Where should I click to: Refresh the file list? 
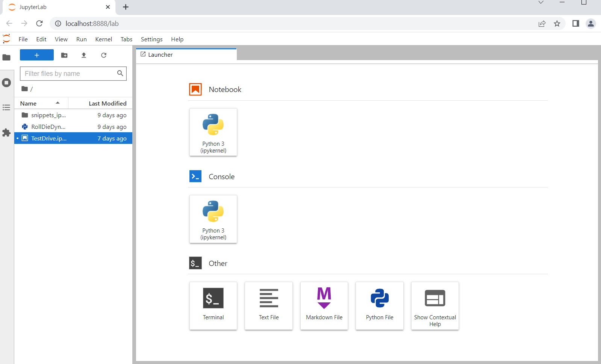tap(104, 55)
